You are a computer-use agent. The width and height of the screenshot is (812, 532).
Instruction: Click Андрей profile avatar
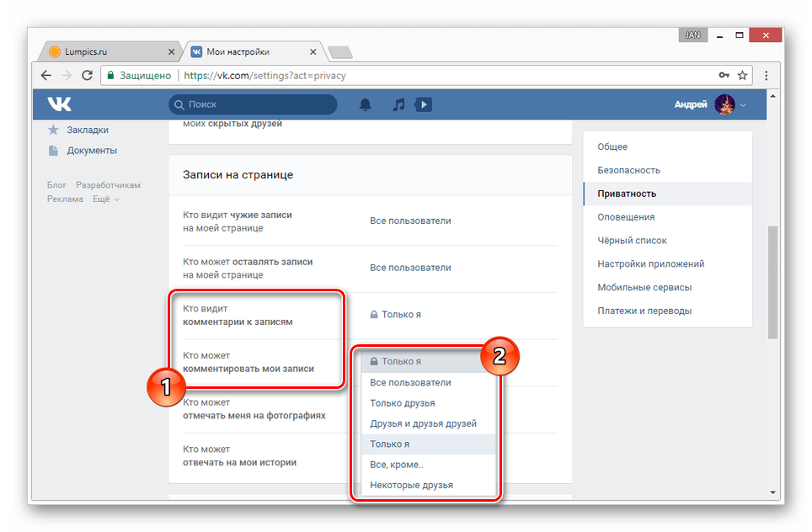click(724, 104)
